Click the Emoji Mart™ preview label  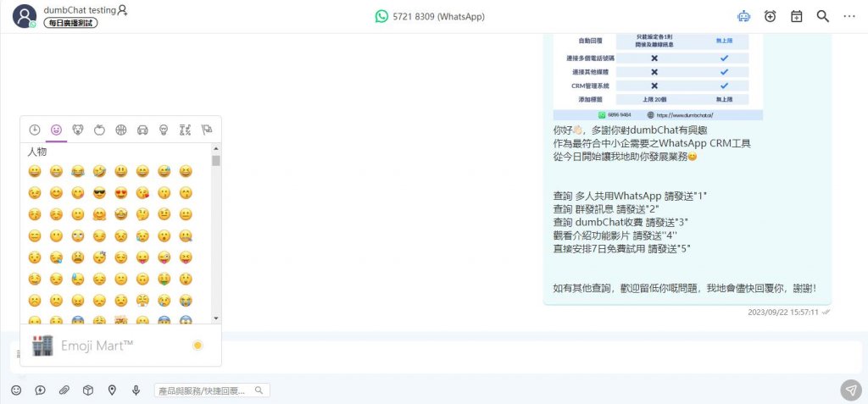[97, 346]
